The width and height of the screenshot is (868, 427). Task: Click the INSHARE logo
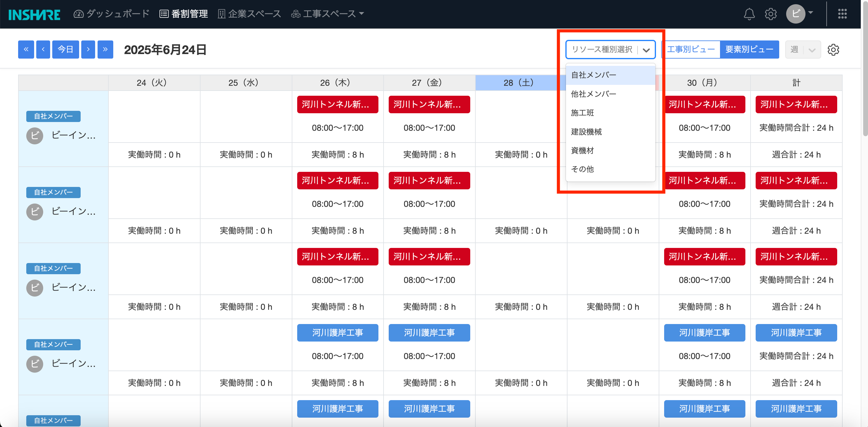tap(34, 14)
